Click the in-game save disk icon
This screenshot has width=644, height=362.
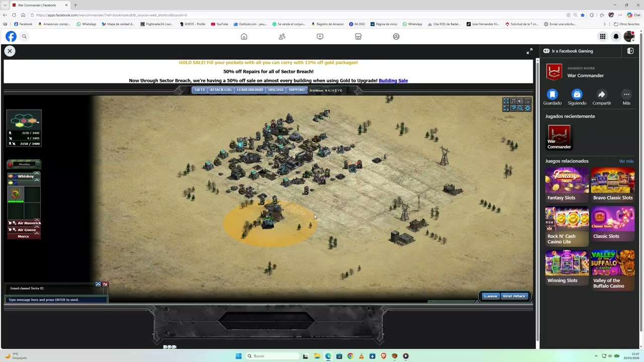point(527,101)
